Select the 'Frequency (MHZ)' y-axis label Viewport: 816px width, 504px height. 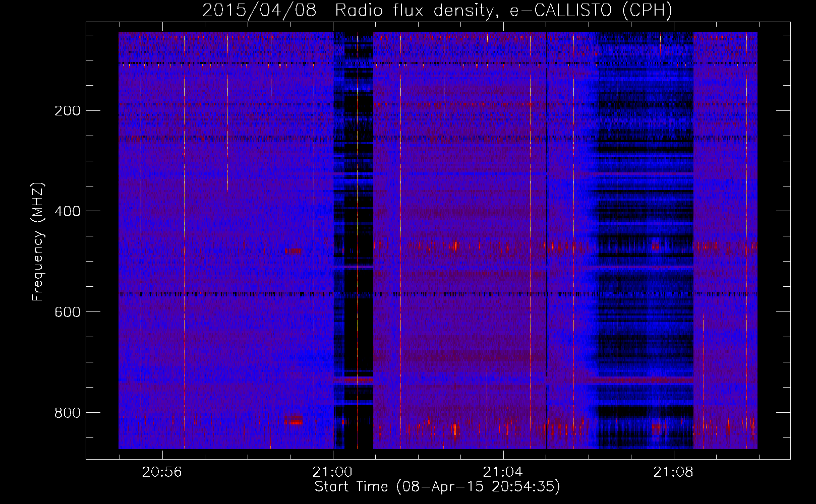(38, 242)
